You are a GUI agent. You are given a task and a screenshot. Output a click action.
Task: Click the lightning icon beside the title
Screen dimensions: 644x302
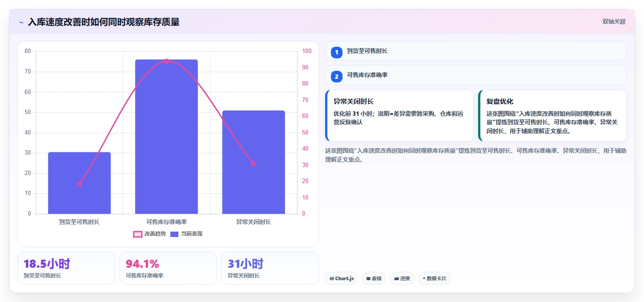[21, 22]
